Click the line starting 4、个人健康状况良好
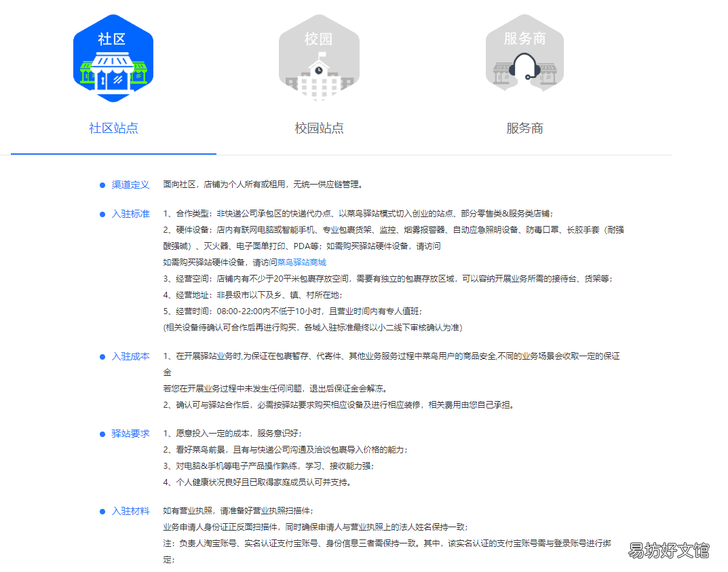This screenshot has height=572, width=728. pyautogui.click(x=258, y=482)
